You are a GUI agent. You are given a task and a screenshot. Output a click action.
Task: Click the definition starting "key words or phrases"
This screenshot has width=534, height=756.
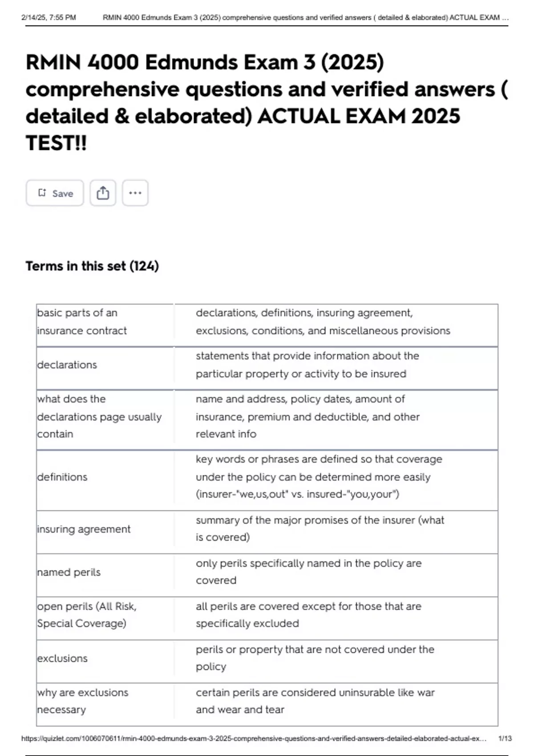click(319, 477)
